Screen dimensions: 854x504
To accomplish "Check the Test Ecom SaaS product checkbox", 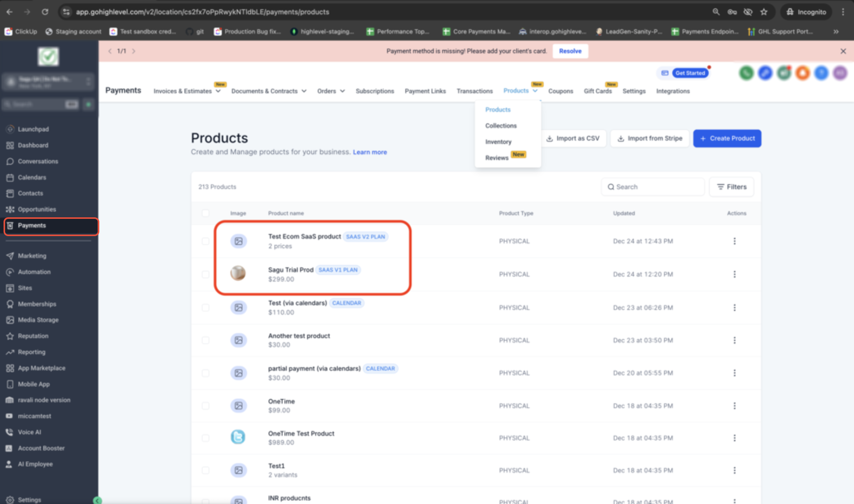I will [205, 241].
